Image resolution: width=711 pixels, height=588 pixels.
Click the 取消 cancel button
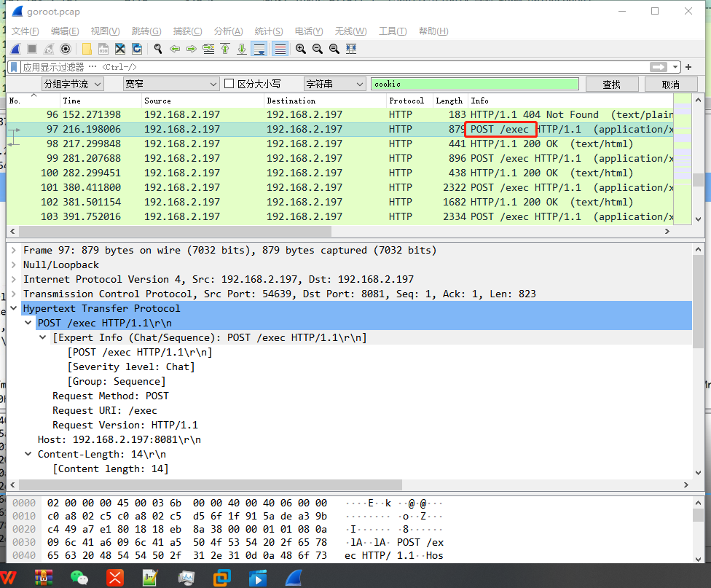click(x=671, y=85)
